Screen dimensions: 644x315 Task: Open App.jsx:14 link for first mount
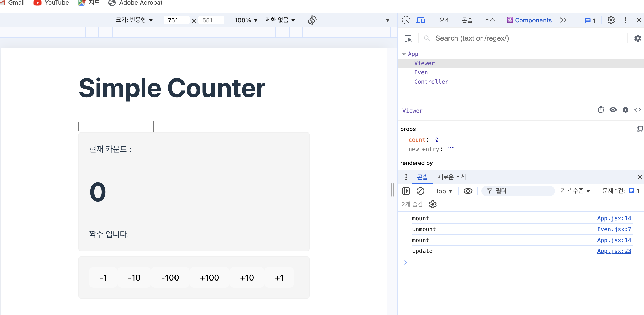[x=614, y=218]
